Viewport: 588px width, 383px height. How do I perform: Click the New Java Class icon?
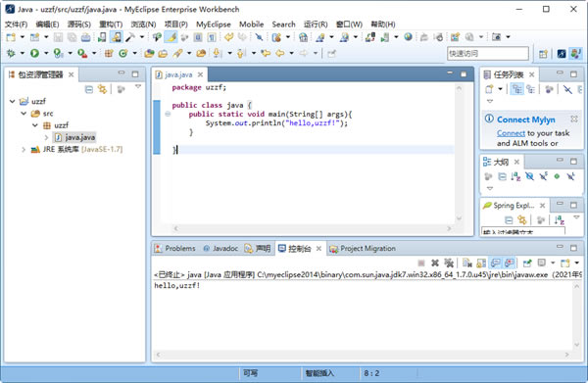point(122,54)
